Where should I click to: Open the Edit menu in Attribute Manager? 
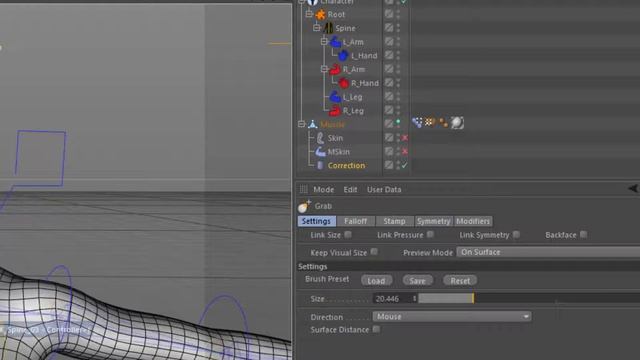pyautogui.click(x=350, y=189)
